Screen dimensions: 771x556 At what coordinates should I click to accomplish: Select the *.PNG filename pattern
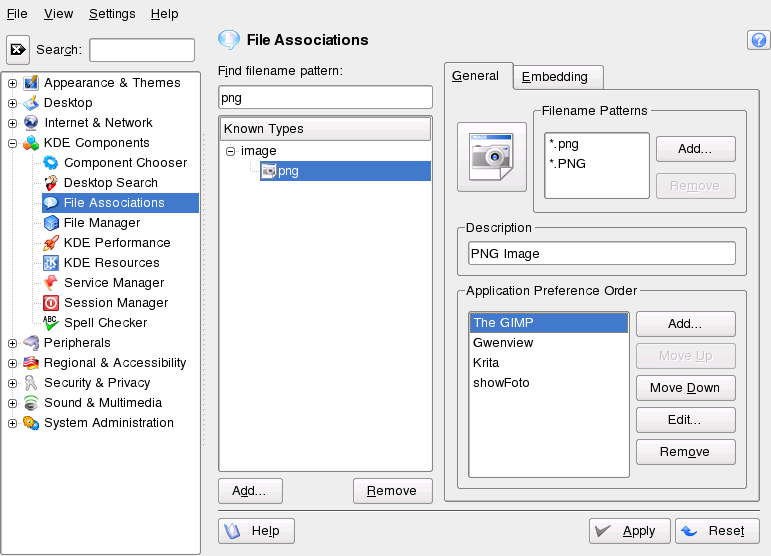click(x=566, y=163)
